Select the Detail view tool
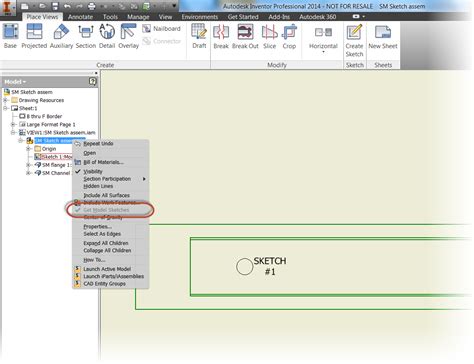The width and height of the screenshot is (474, 364). (107, 37)
